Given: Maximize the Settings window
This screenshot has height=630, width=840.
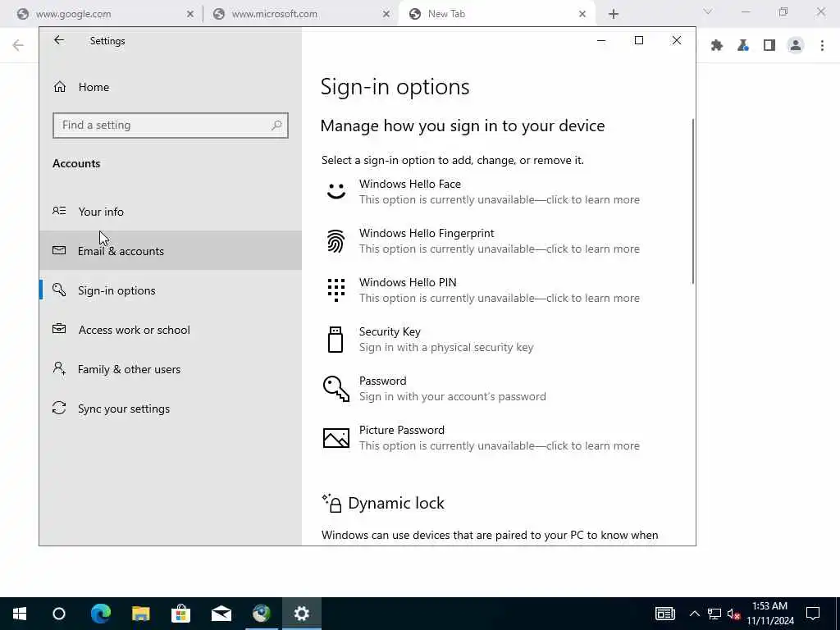Looking at the screenshot, I should [638, 40].
